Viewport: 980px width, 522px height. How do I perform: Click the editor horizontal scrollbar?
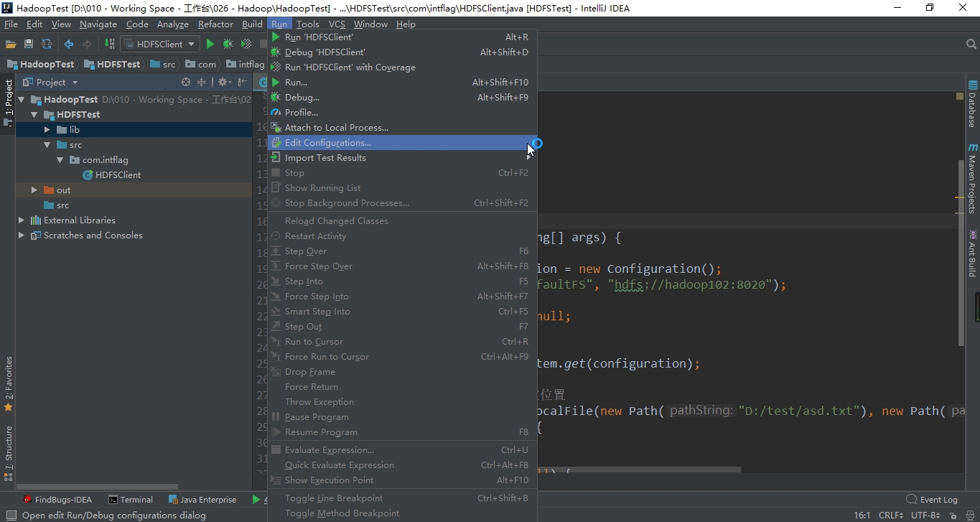click(639, 470)
